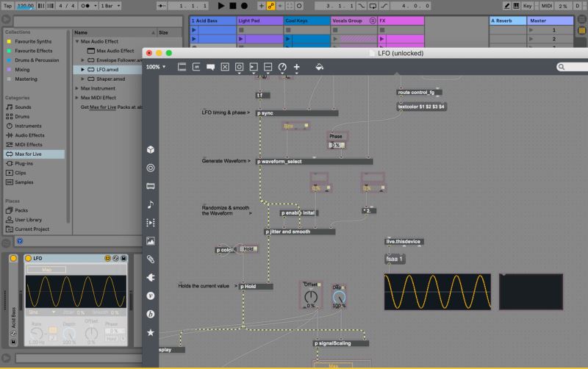Click the Stop button in Live transport
The image size is (588, 369).
[232, 6]
